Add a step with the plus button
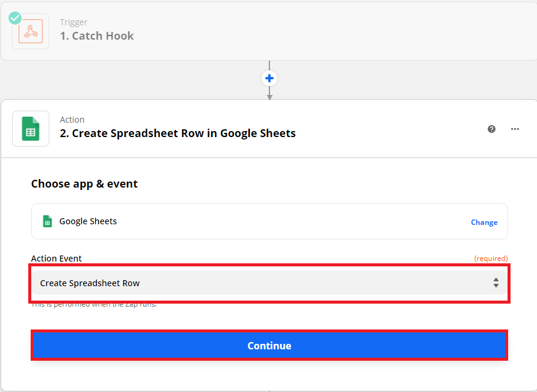This screenshot has width=537, height=392. tap(269, 78)
